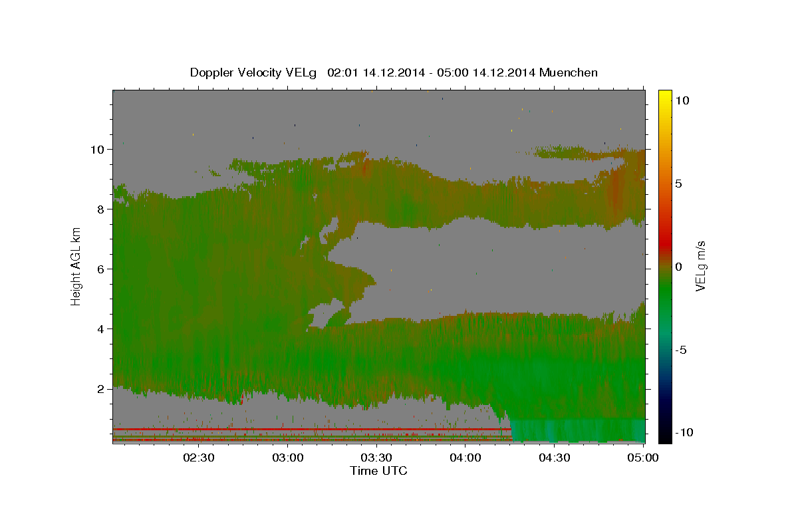Screen dimensions: 798x532
Task: Select the 'Muenchen' location text in the title
Action: [x=569, y=72]
